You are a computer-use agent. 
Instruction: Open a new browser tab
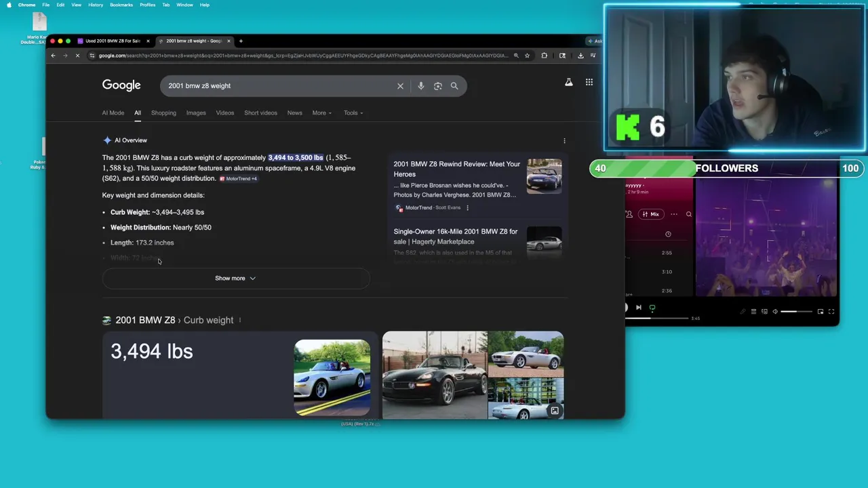241,41
